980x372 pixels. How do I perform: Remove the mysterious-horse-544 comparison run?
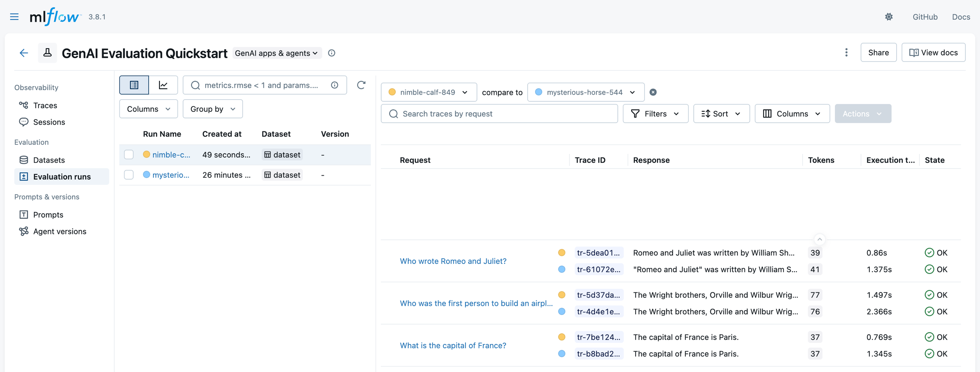[x=653, y=92]
